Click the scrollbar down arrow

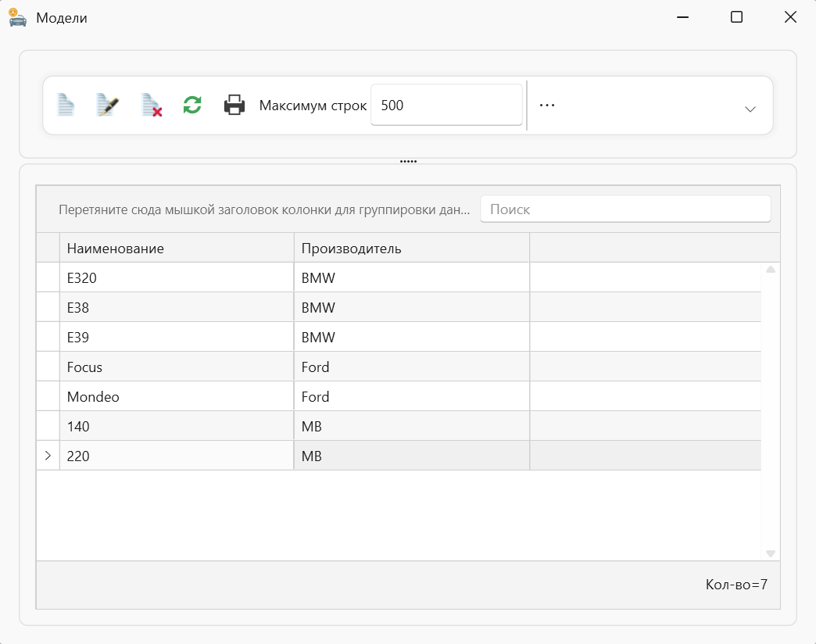[771, 553]
